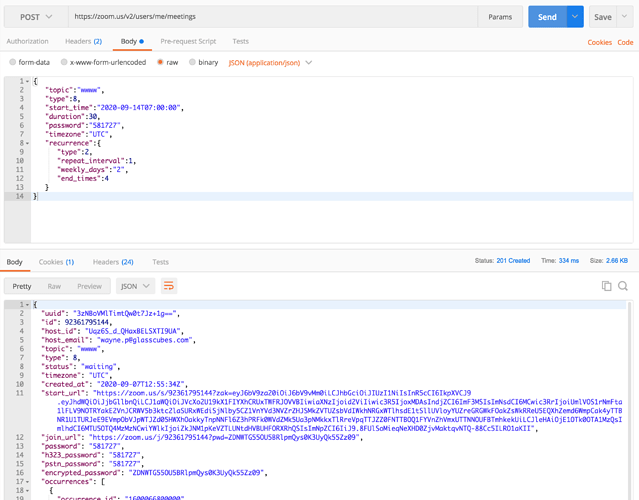Click the "encrypted_password" response line

point(154,473)
